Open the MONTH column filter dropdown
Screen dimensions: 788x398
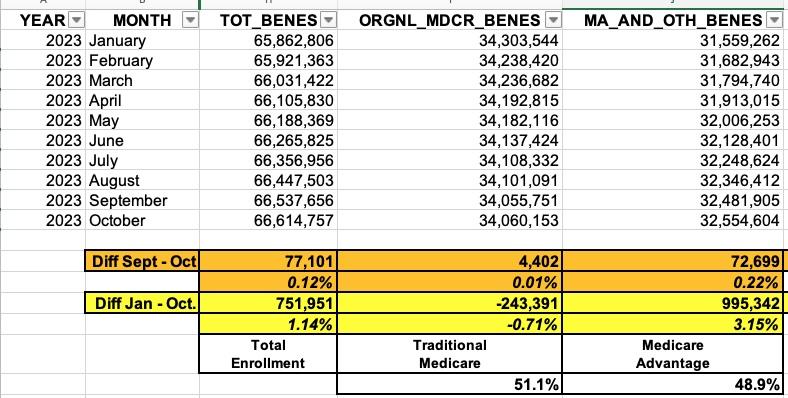190,20
